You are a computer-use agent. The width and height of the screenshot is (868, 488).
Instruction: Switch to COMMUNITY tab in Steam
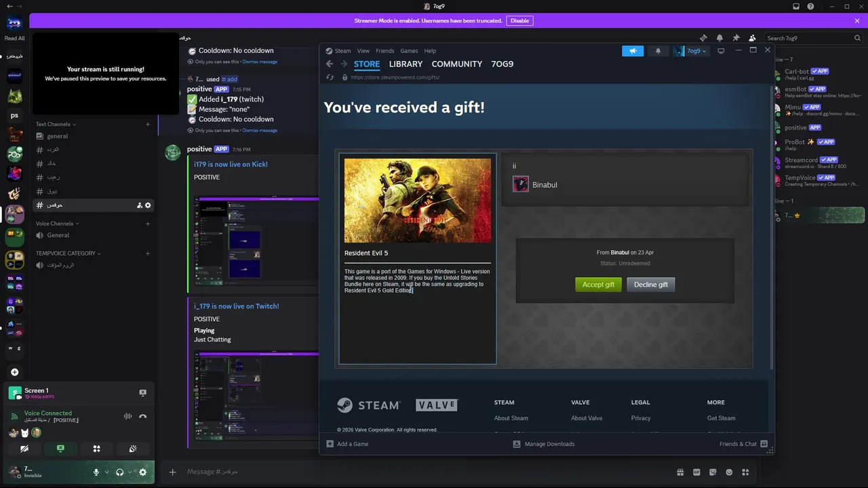pos(457,64)
